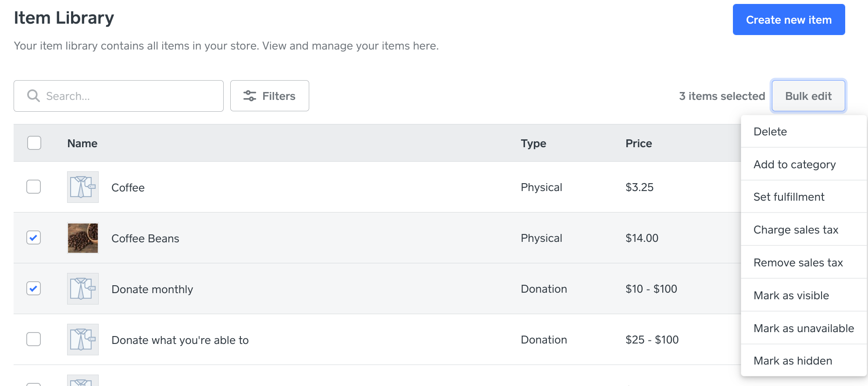Toggle the select-all checkbox in header
Screen dimensions: 868x386
[x=34, y=143]
